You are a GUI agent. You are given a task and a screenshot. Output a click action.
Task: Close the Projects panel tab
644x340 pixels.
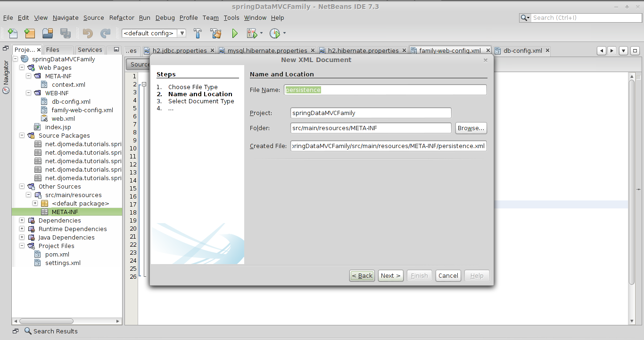pos(39,50)
